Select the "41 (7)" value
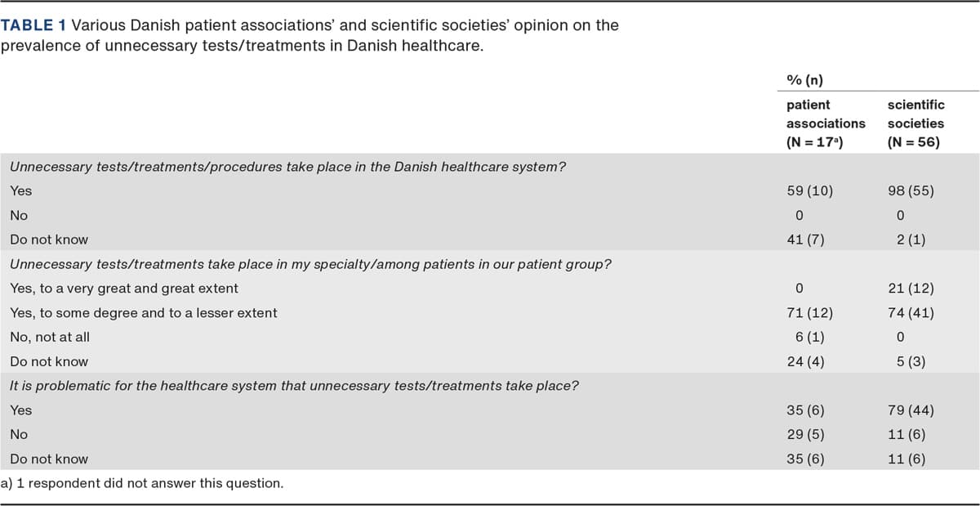980x506 pixels. 806,240
